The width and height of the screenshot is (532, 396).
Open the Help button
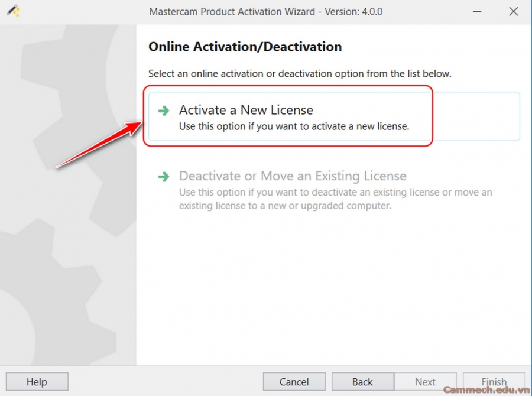click(37, 382)
